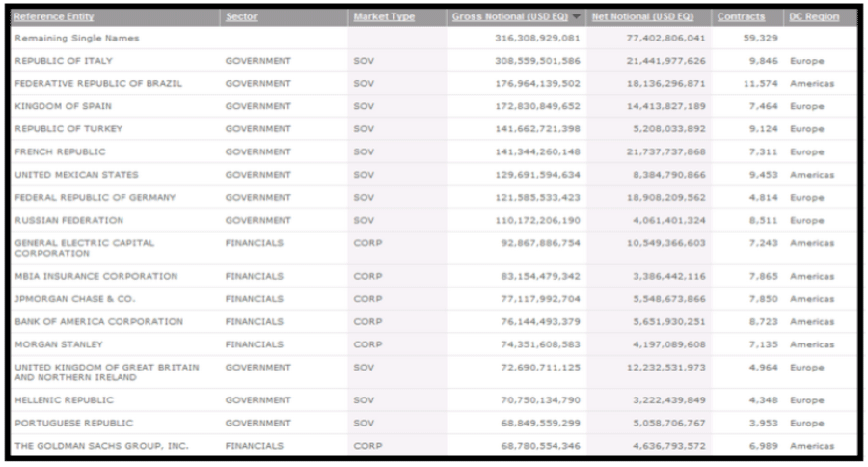Click gross notional value 129,691,594,634
The height and width of the screenshot is (467, 868).
pos(537,175)
